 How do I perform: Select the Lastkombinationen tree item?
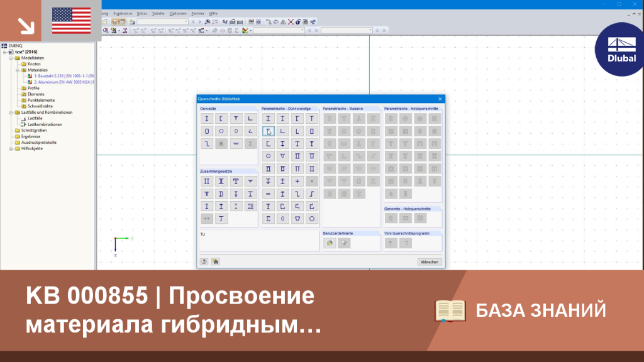45,124
